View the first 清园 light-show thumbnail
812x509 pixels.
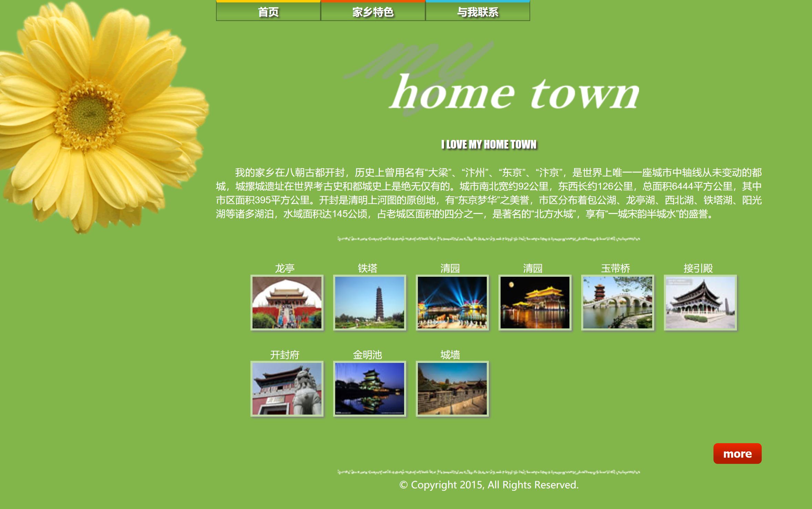click(x=452, y=303)
